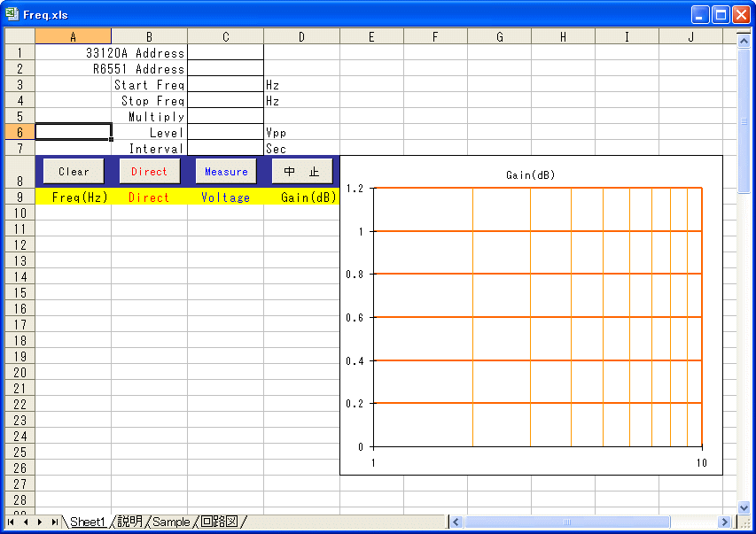This screenshot has height=534, width=756.
Task: Select row 6 header
Action: [19, 132]
